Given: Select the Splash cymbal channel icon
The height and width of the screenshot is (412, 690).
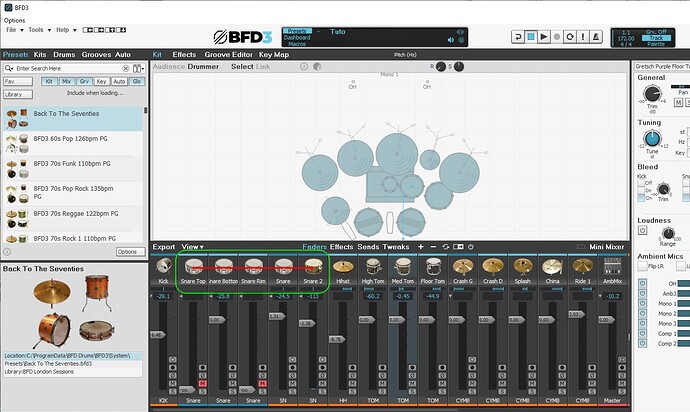Looking at the screenshot, I should pyautogui.click(x=523, y=267).
